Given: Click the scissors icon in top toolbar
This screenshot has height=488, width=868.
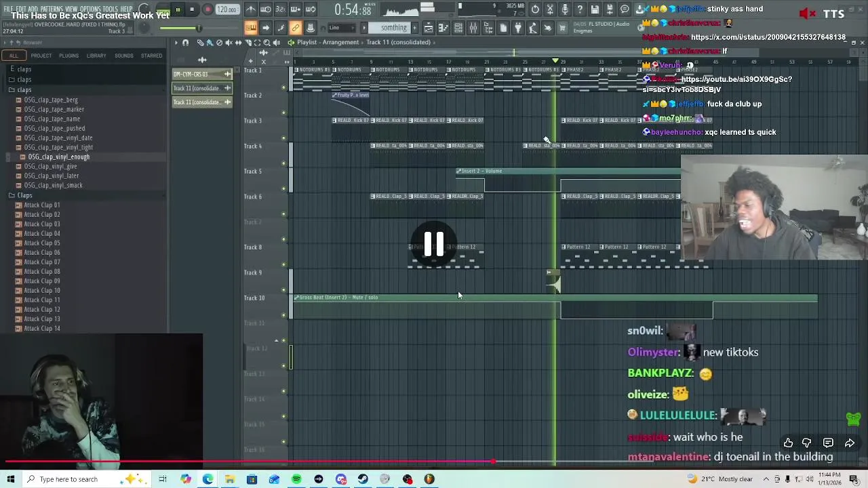Looking at the screenshot, I should (550, 9).
